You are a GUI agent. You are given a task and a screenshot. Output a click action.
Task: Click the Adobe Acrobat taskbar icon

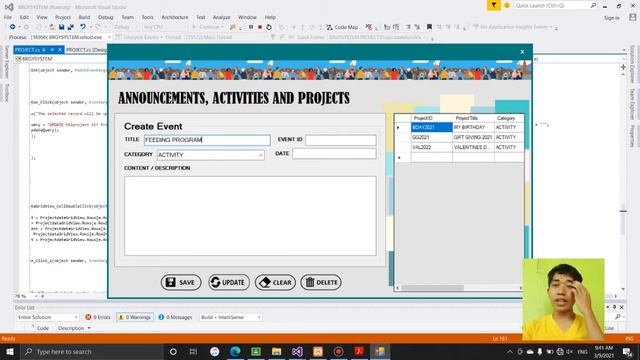[x=359, y=351]
